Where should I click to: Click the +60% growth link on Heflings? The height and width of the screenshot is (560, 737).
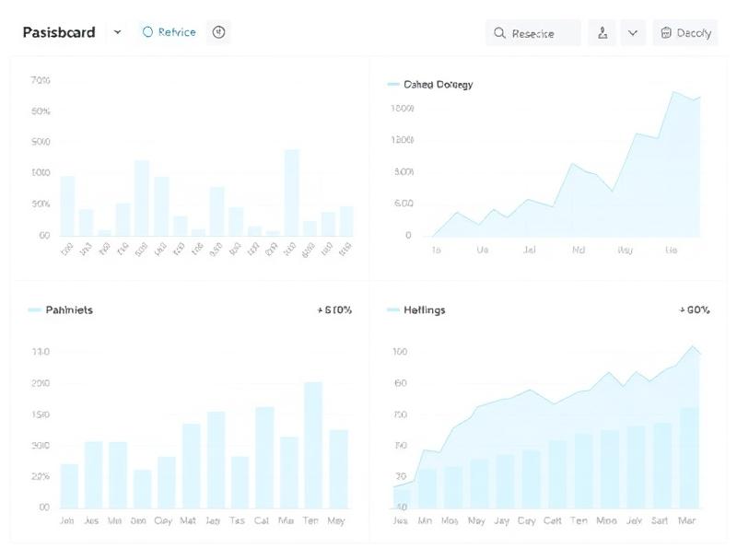click(696, 310)
